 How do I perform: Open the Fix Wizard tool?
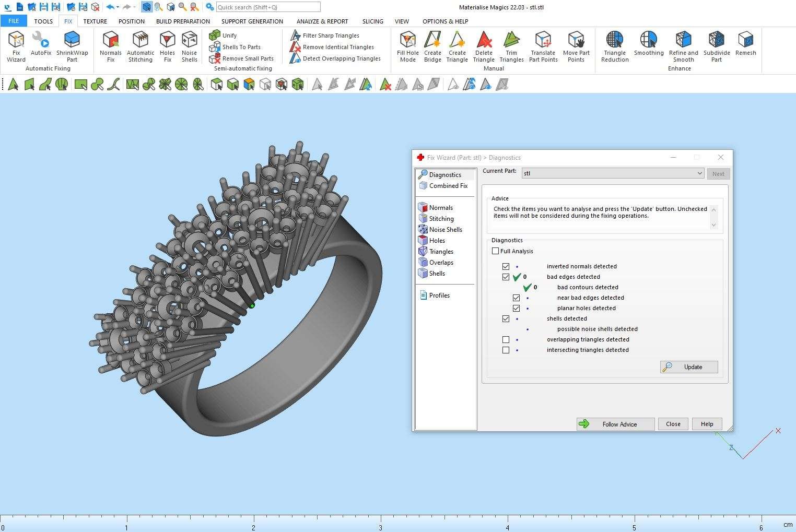coord(16,46)
